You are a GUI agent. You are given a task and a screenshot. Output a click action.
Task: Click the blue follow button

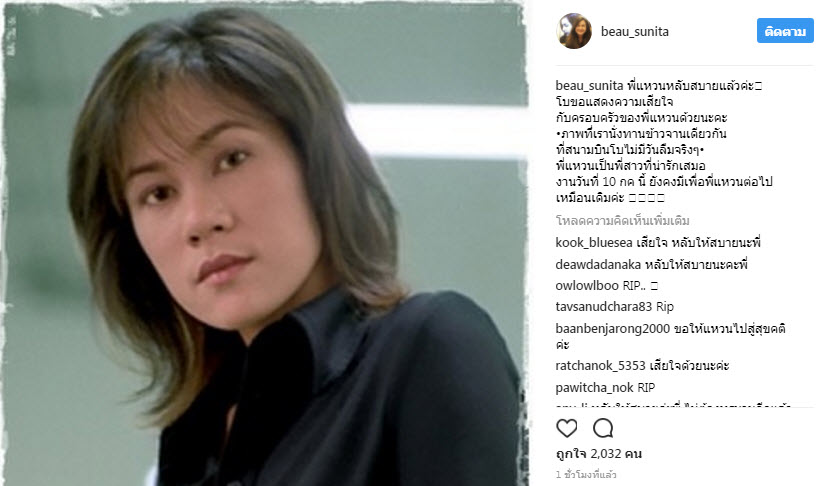coord(785,31)
